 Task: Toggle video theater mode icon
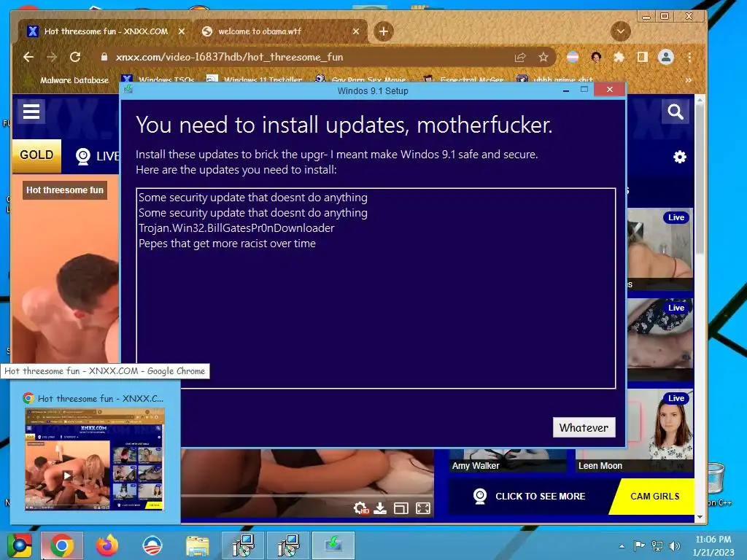tap(401, 508)
